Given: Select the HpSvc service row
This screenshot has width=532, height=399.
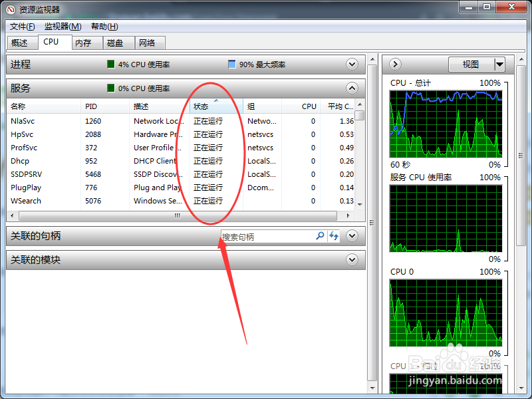Looking at the screenshot, I should coord(181,134).
